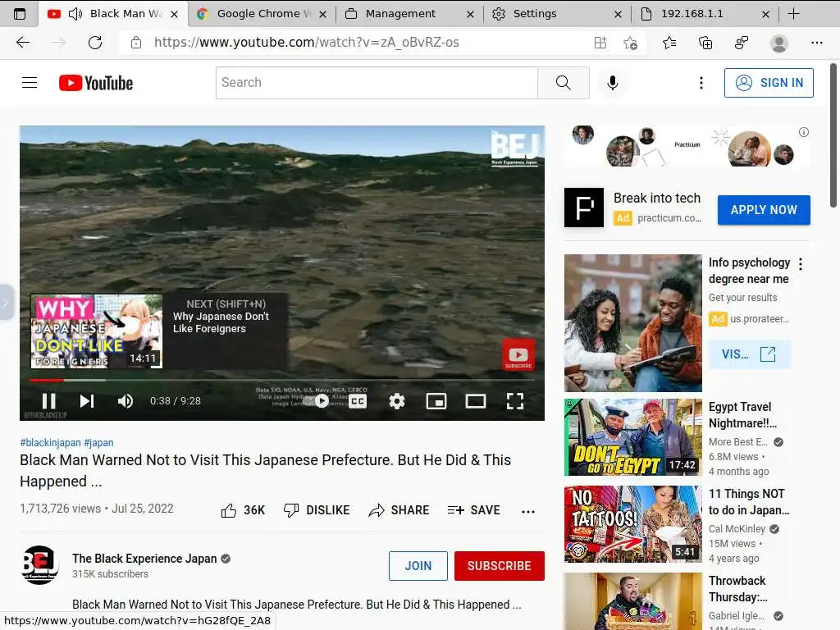Viewport: 840px width, 630px height.
Task: Search with your voice microphone
Action: coord(612,83)
